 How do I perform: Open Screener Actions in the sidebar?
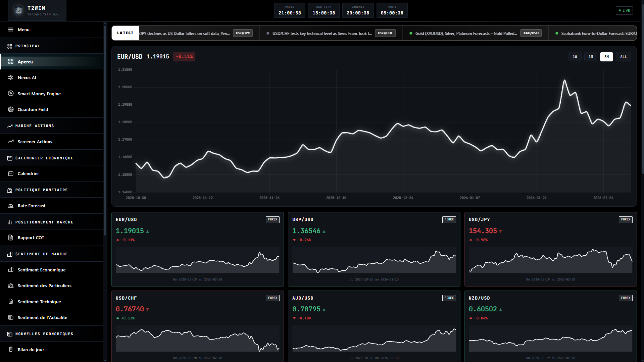point(35,142)
